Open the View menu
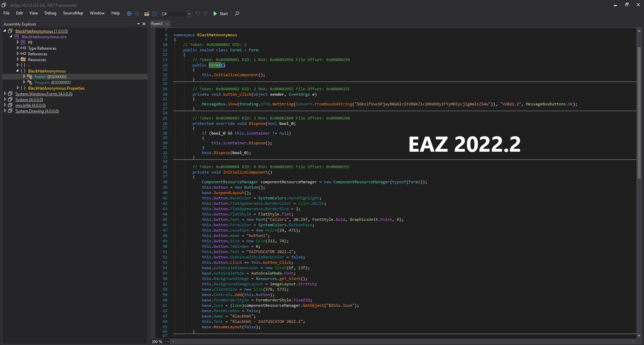This screenshot has height=345, width=644. tap(34, 13)
